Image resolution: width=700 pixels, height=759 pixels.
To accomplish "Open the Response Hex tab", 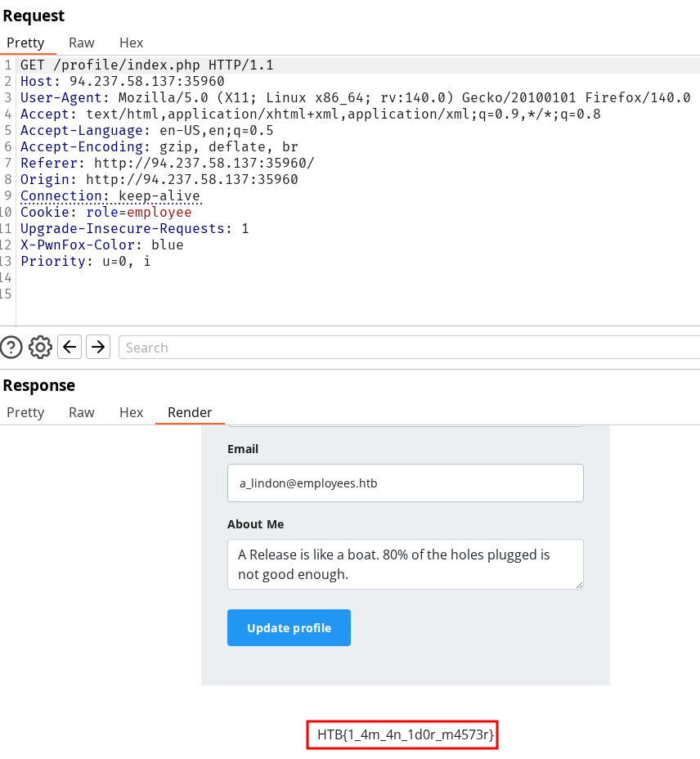I will pos(131,412).
